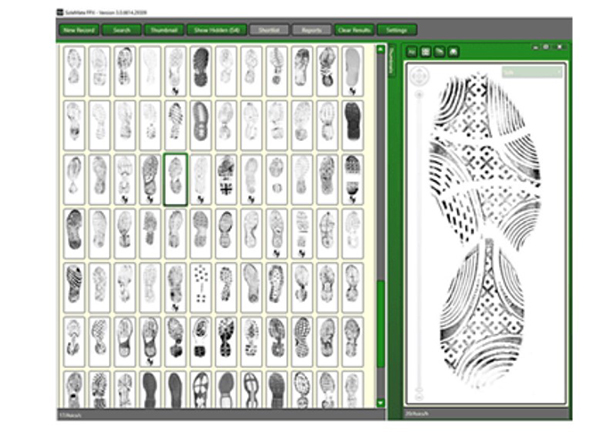Open the Sole dropdown in the viewer
The image size is (600, 436).
click(x=532, y=73)
